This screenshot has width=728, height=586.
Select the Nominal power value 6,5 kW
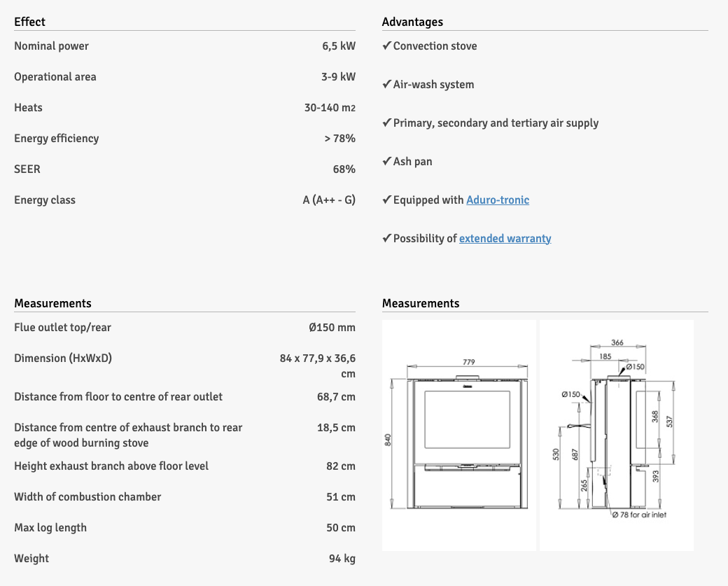click(x=338, y=46)
